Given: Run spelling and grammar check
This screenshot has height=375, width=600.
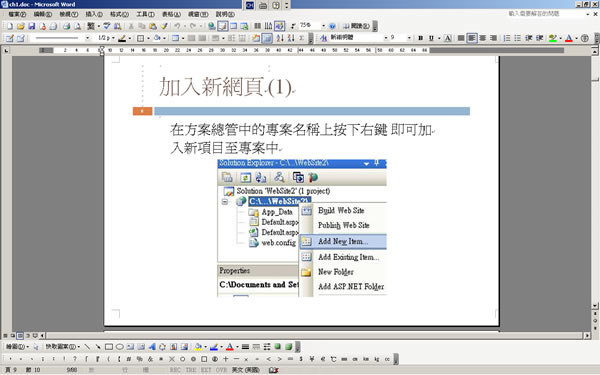Looking at the screenshot, I should (107, 26).
